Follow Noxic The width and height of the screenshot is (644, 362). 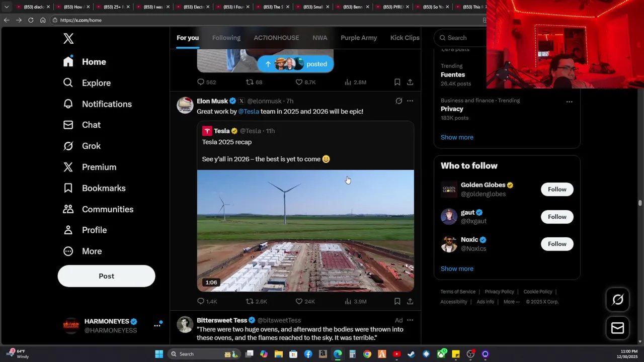click(557, 244)
